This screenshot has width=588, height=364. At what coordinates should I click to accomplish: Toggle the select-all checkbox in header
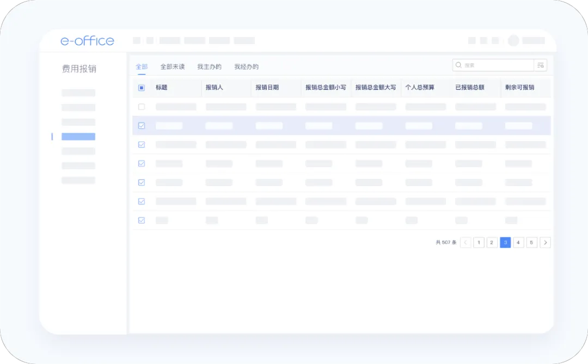click(142, 88)
